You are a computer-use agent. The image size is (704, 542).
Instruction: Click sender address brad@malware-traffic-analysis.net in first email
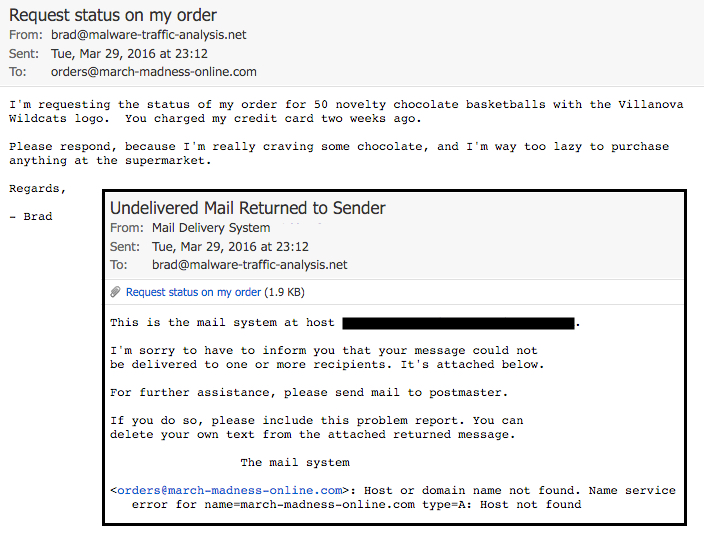click(x=149, y=35)
